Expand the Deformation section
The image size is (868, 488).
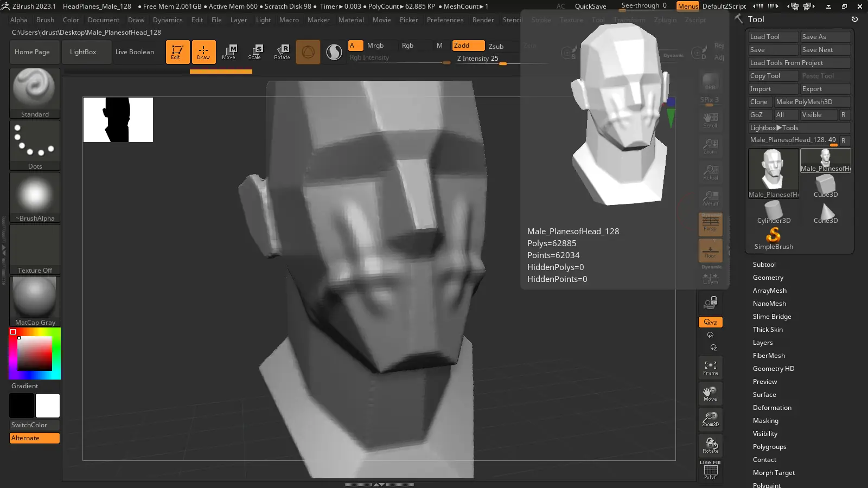point(771,408)
